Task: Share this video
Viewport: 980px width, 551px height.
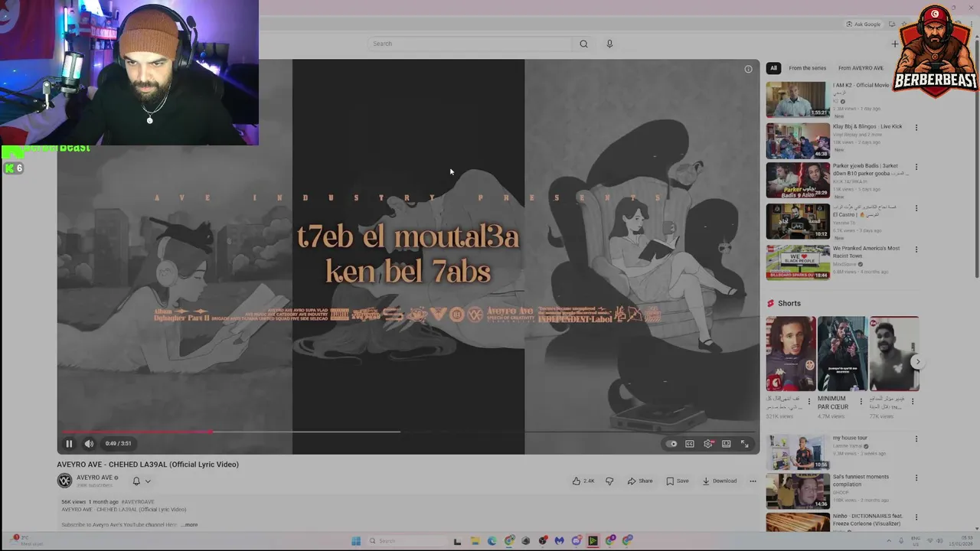Action: pos(640,481)
